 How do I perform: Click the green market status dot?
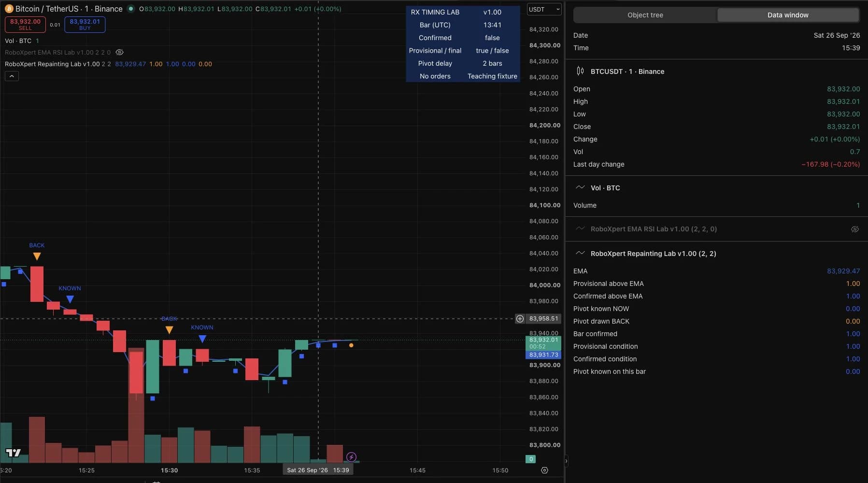(130, 9)
